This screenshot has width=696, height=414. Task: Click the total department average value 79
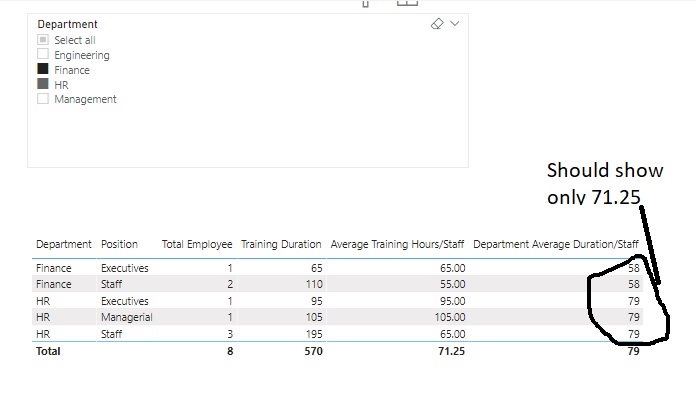(x=633, y=351)
